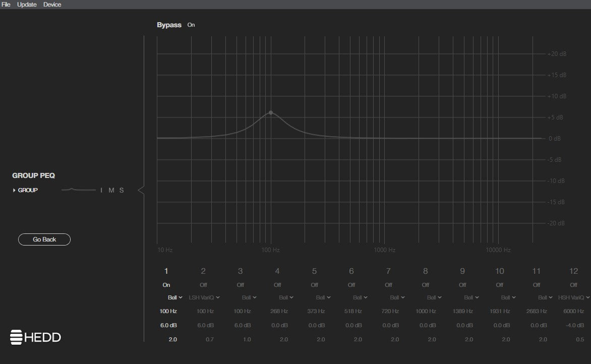The height and width of the screenshot is (364, 591).
Task: Click band 9 frequency 1389 Hz
Action: point(462,311)
